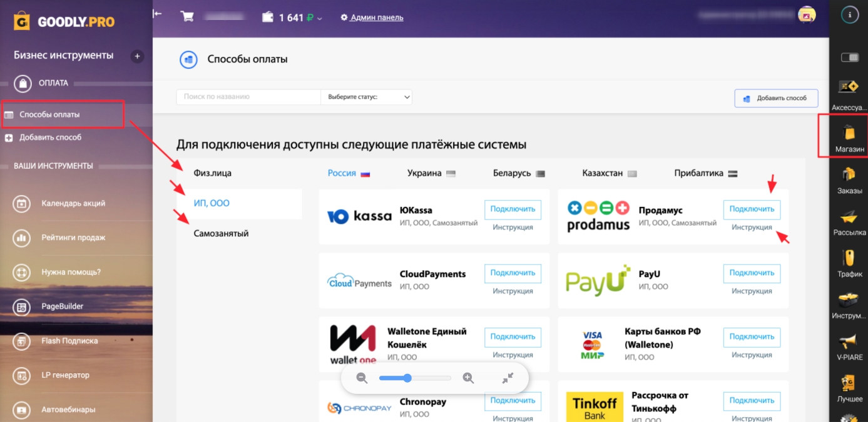Open the Автовебинары icon

(x=22, y=409)
